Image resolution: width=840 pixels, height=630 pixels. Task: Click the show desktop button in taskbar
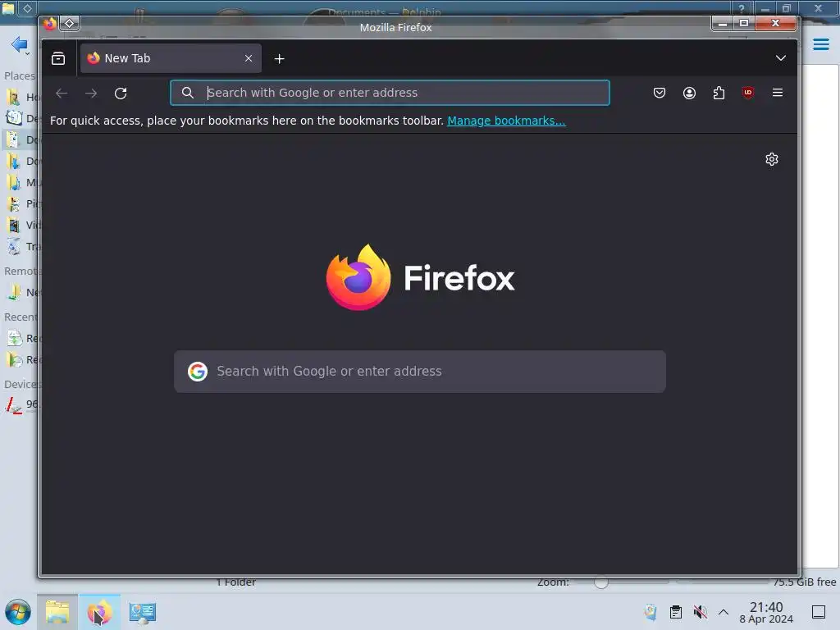coord(819,612)
